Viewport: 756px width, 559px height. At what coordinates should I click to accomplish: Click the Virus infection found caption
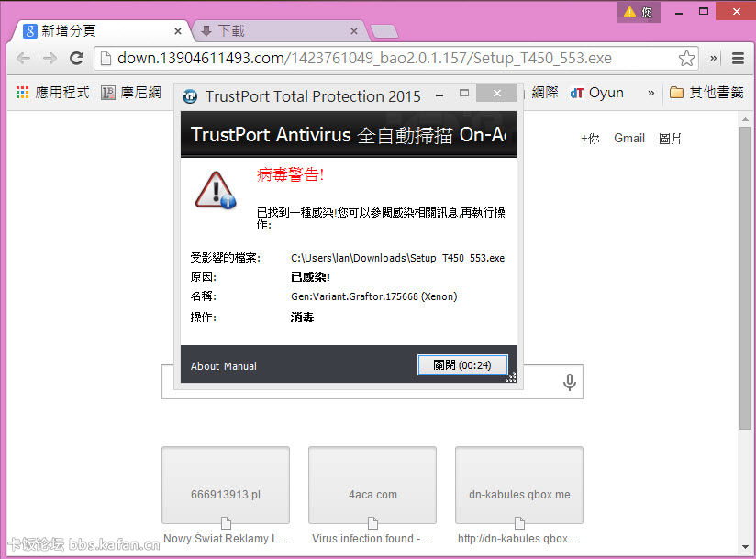coord(372,539)
